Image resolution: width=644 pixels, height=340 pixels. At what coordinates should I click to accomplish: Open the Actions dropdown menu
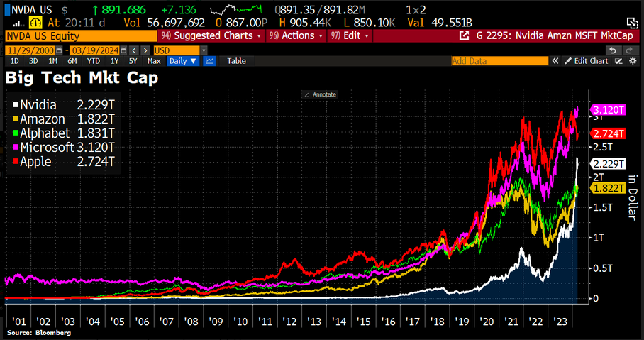(x=296, y=35)
